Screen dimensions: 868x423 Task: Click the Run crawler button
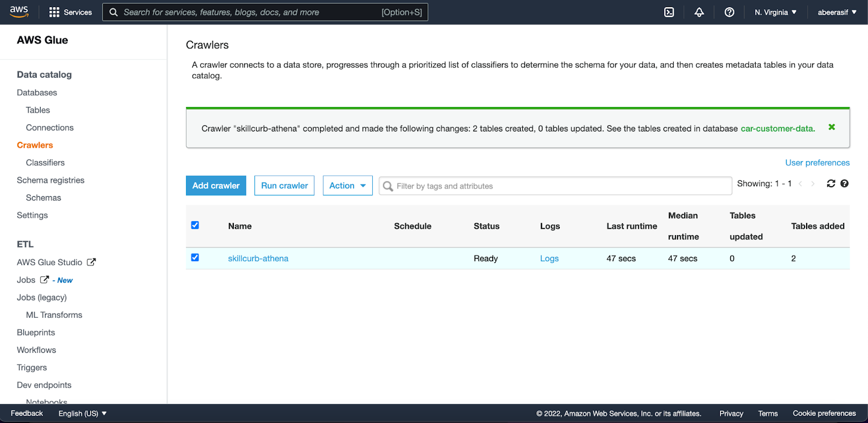(284, 186)
